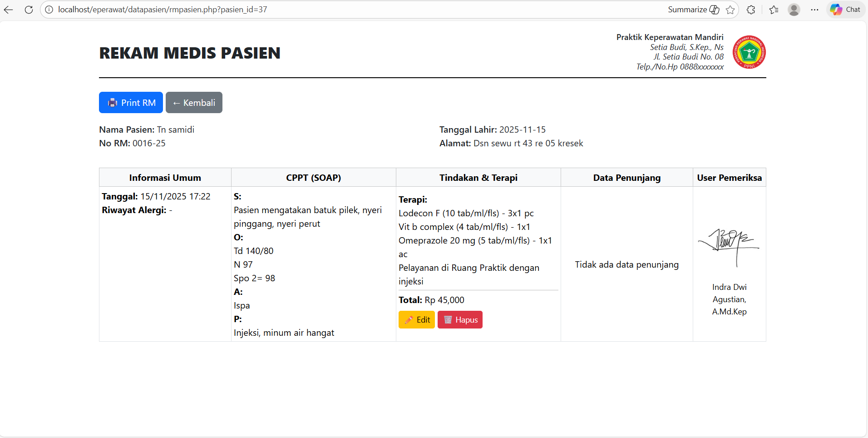Click the address bar URL field
868x438 pixels.
pos(318,10)
